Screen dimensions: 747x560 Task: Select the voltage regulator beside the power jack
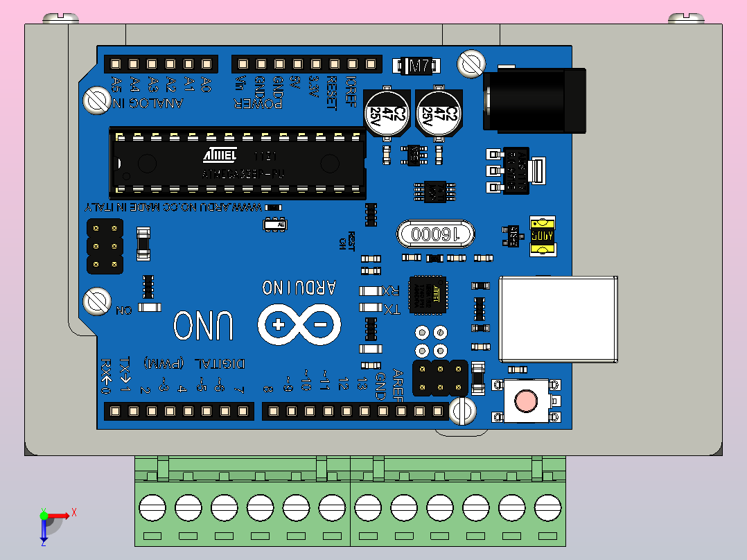pyautogui.click(x=516, y=170)
